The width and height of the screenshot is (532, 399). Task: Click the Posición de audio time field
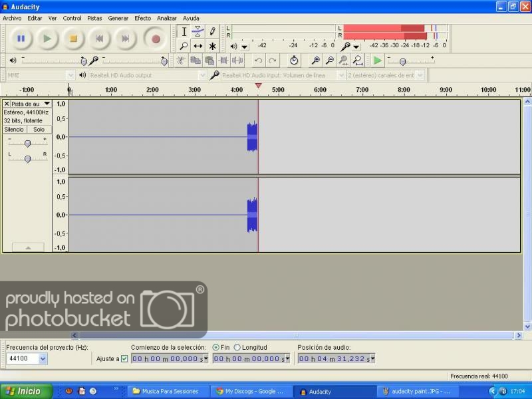pyautogui.click(x=336, y=358)
